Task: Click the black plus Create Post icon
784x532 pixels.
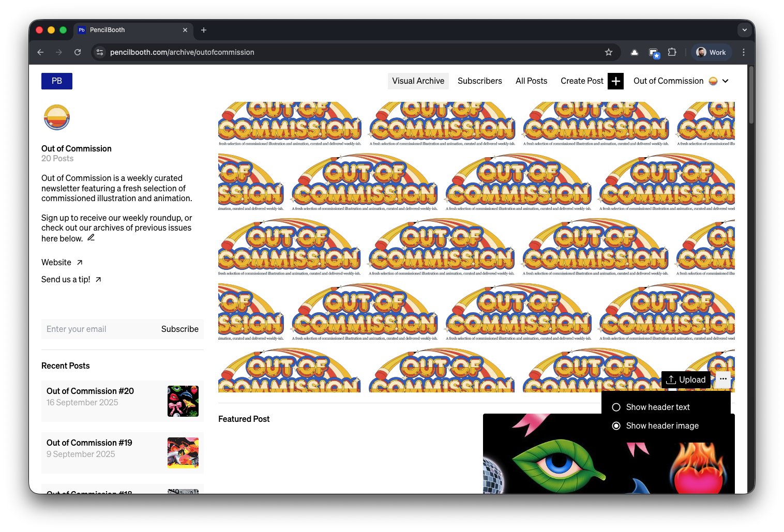Action: [615, 81]
